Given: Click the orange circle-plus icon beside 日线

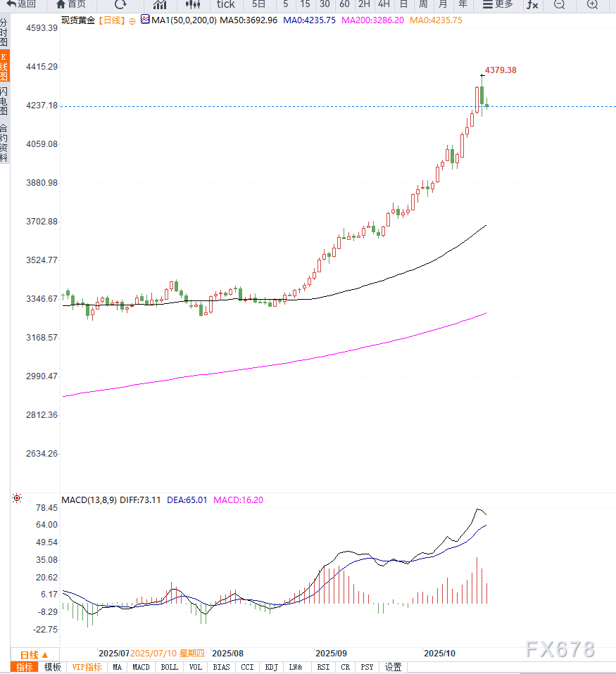Looking at the screenshot, I should [x=132, y=20].
